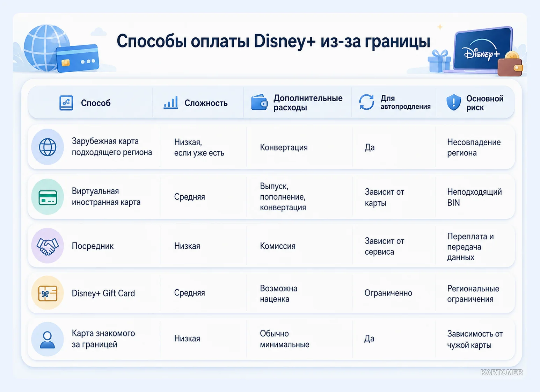
Task: Select the 'Disney+ Gift Card' method text
Action: 103,293
